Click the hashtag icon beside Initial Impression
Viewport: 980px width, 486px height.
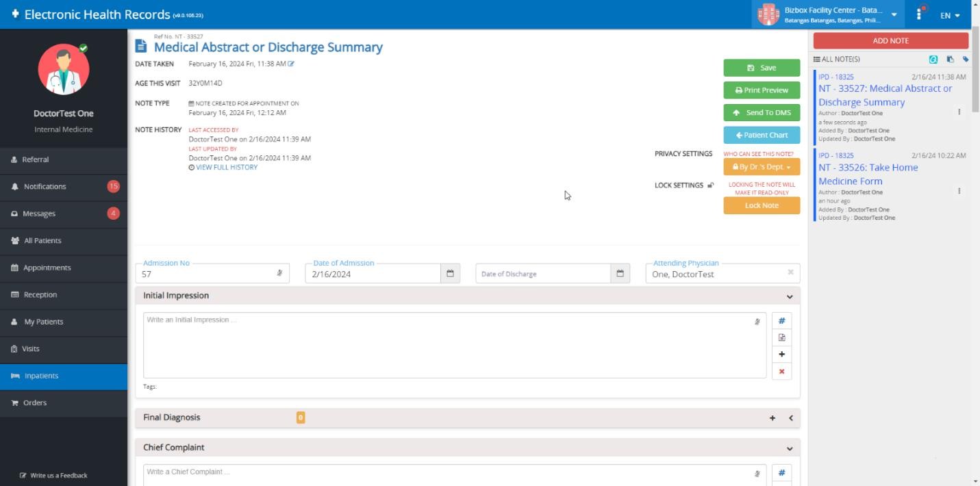pyautogui.click(x=781, y=321)
